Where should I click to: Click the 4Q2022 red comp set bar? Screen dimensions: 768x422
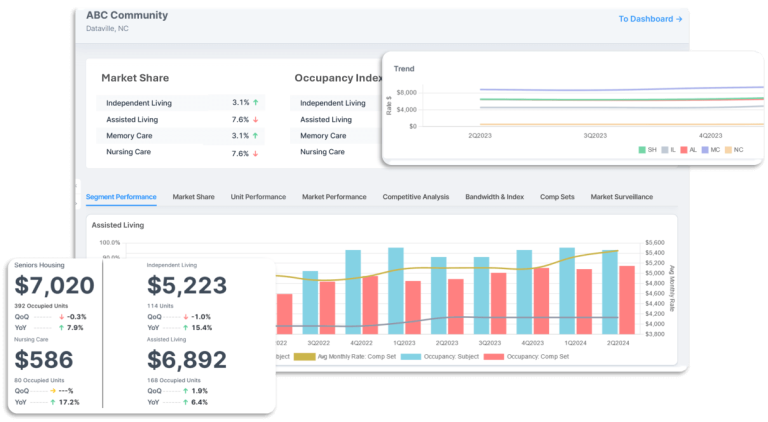pos(370,305)
